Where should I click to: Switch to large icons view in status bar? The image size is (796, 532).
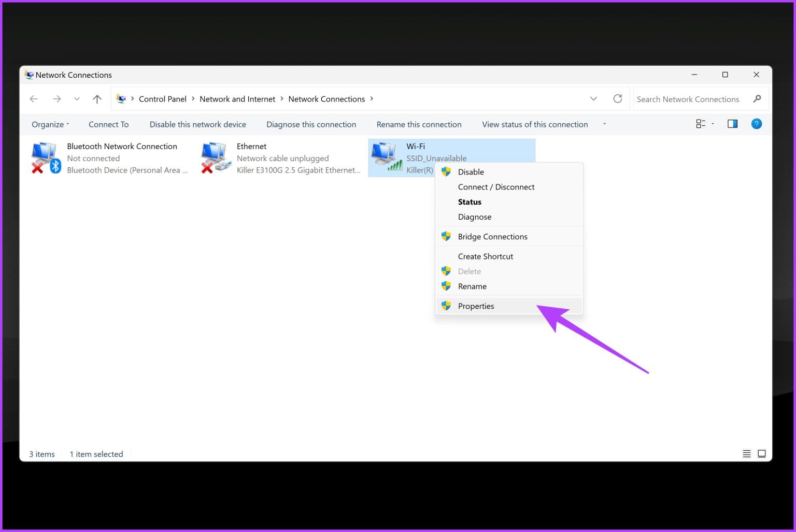pyautogui.click(x=762, y=453)
